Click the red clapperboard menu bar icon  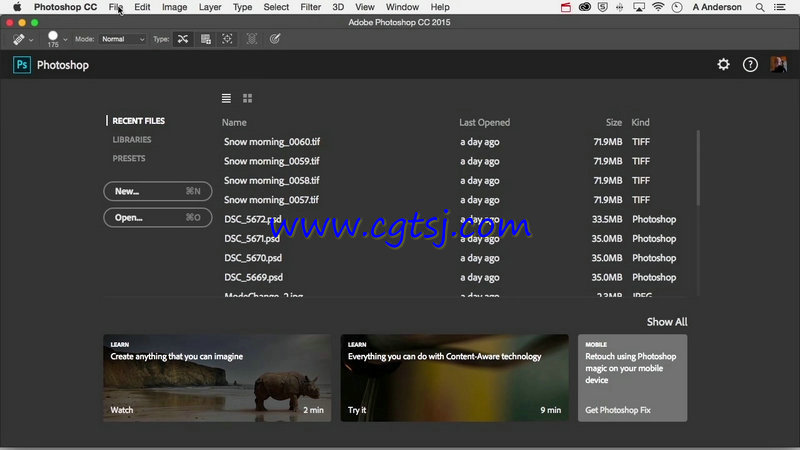(x=566, y=7)
